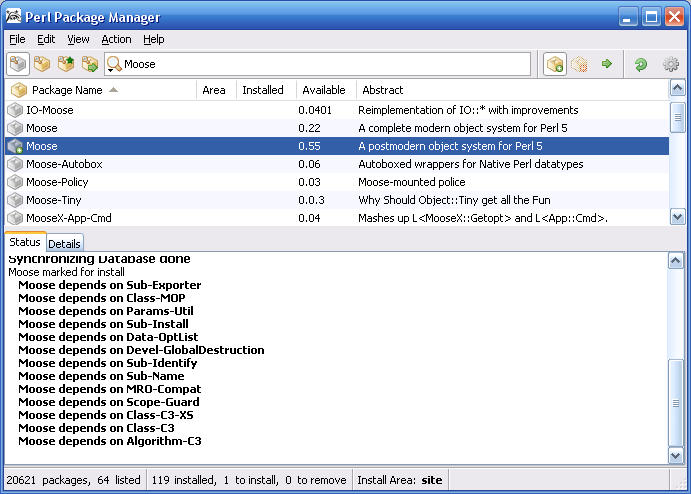
Task: Click abstract 'Autoboxed wrappers for Native Perl datatypes'
Action: click(471, 164)
